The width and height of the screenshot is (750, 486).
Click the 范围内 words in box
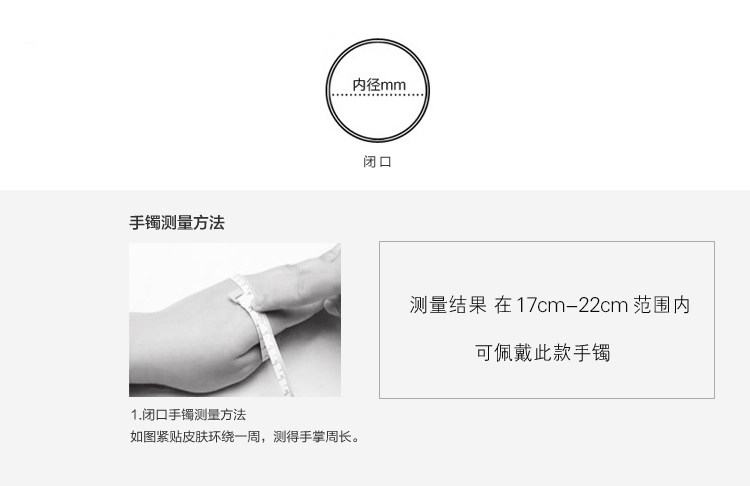point(662,305)
